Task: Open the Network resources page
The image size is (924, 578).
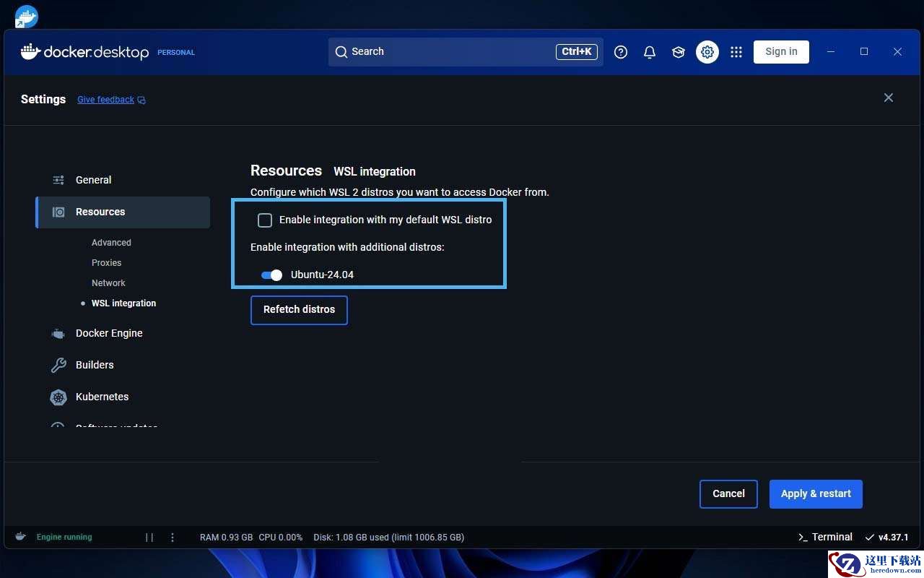Action: 108,283
